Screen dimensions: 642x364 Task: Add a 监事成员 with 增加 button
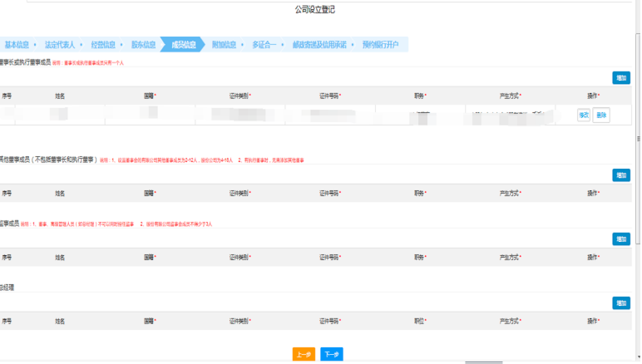[x=621, y=239]
